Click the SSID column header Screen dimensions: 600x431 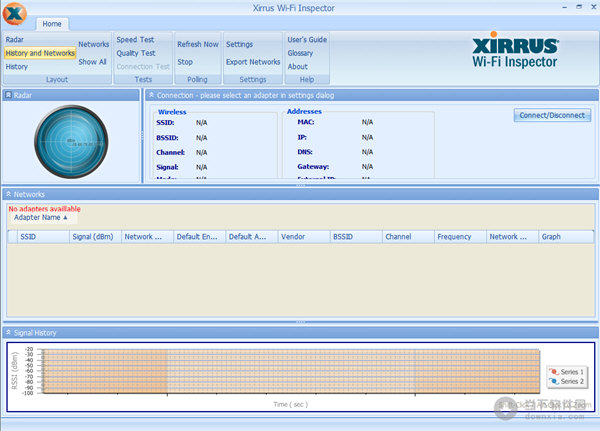(x=43, y=237)
